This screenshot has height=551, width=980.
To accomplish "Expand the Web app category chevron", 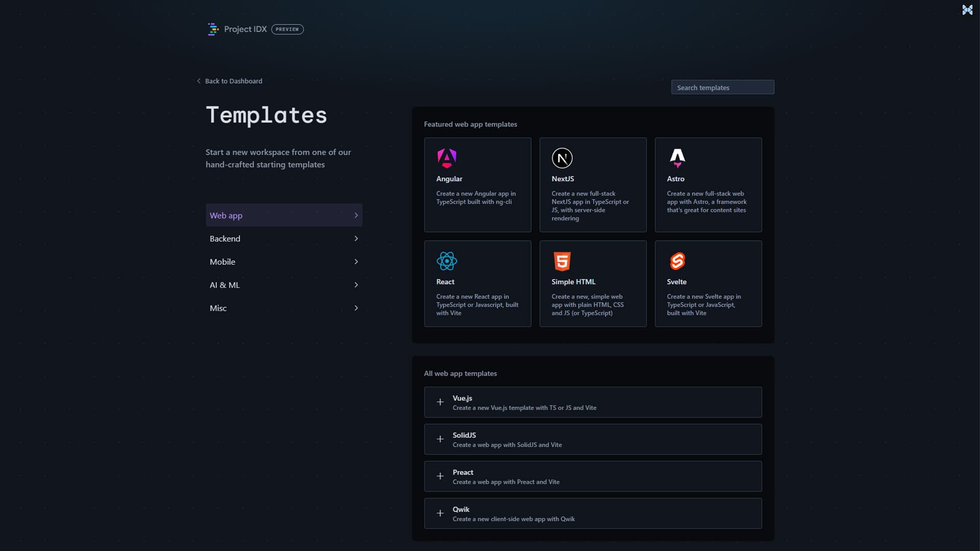I will 356,215.
